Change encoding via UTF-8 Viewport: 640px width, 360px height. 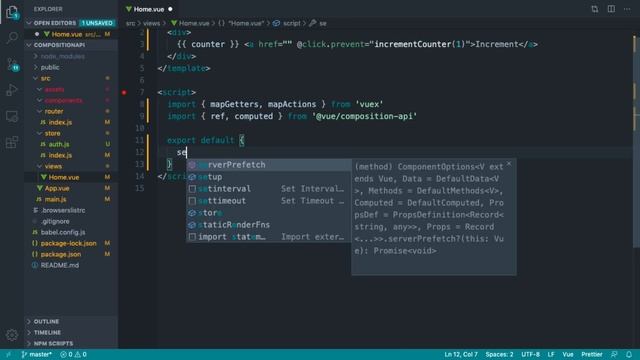(x=530, y=354)
